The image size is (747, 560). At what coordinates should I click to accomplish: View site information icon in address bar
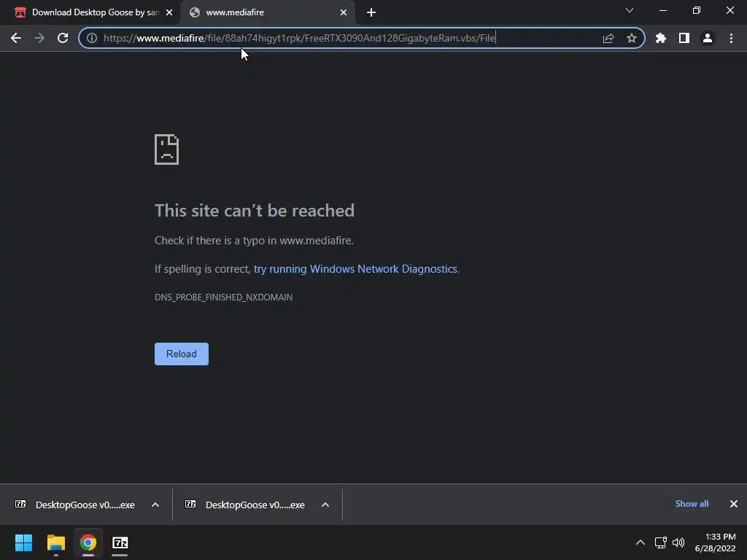tap(91, 38)
